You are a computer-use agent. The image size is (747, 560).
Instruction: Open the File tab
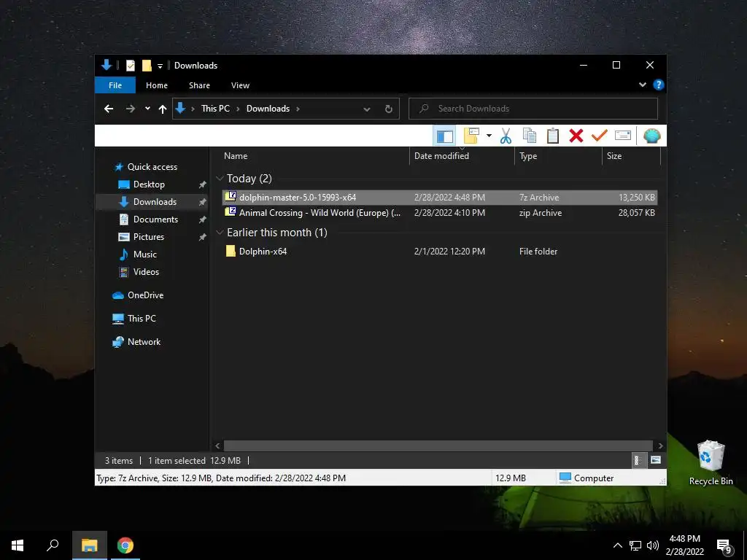(x=115, y=85)
